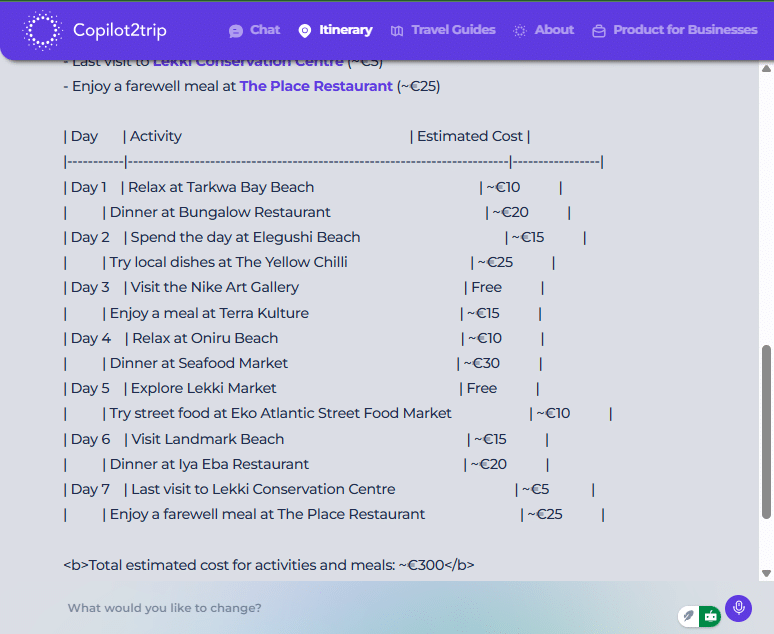Click the Travel Guides map icon

click(397, 31)
